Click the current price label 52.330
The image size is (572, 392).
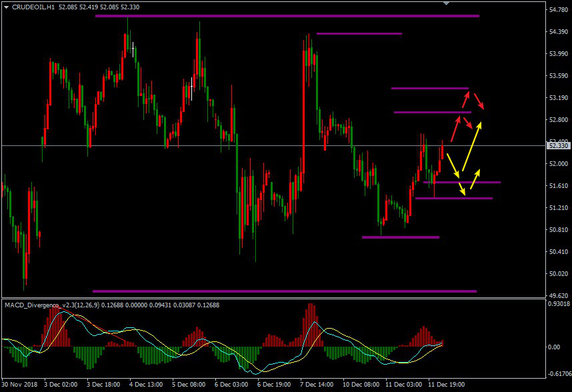click(x=557, y=145)
